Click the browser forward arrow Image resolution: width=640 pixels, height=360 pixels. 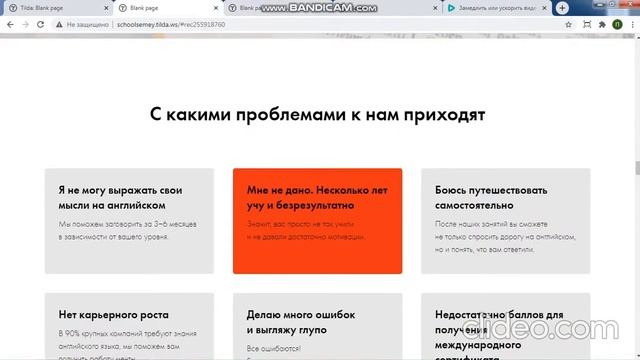tap(25, 24)
